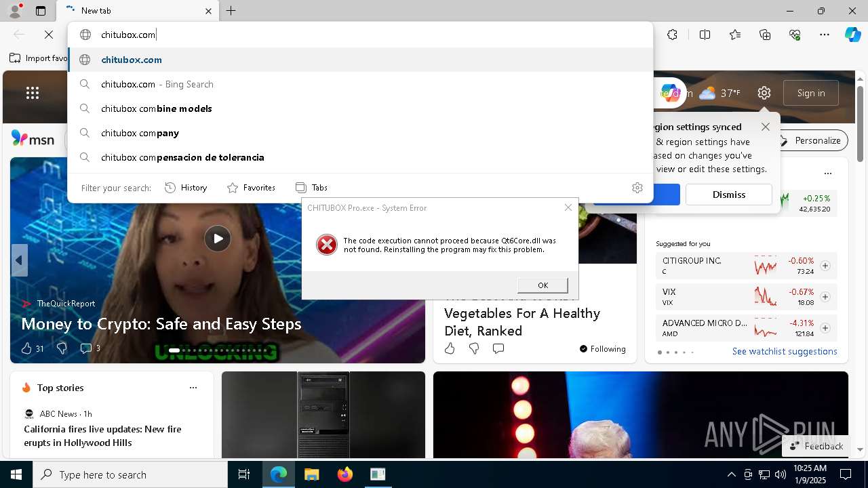Viewport: 868px width, 488px height.
Task: Show hidden system tray icons
Action: tap(731, 474)
